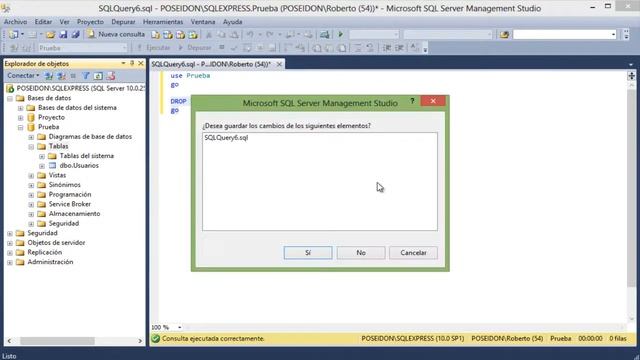
Task: Click the Copy icon in toolbar
Action: pyautogui.click(x=221, y=35)
